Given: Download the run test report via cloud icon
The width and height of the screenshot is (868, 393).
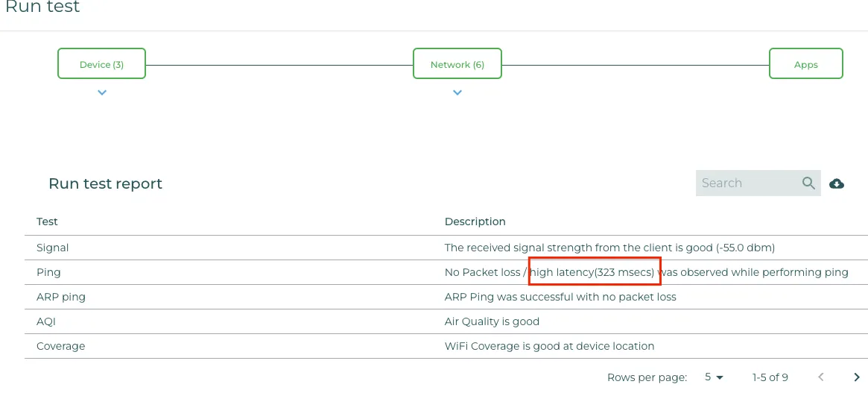Looking at the screenshot, I should [x=837, y=183].
